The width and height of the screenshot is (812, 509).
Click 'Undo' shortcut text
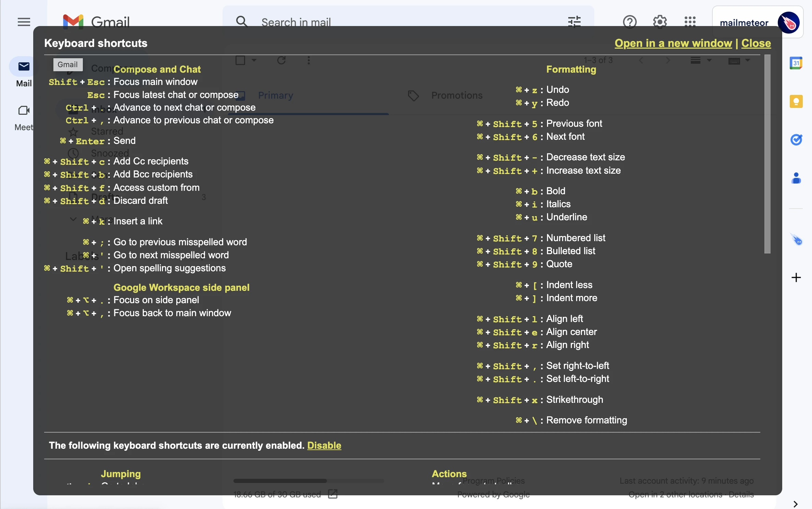click(557, 90)
